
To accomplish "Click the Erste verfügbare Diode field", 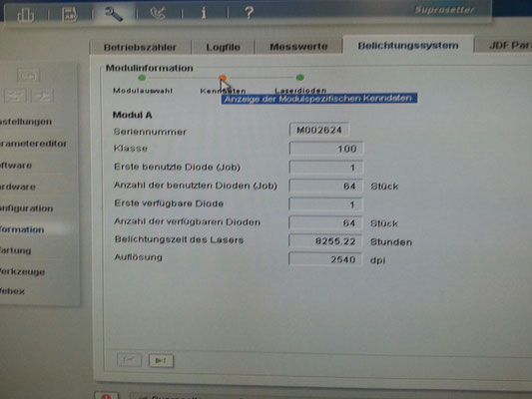I will 325,204.
